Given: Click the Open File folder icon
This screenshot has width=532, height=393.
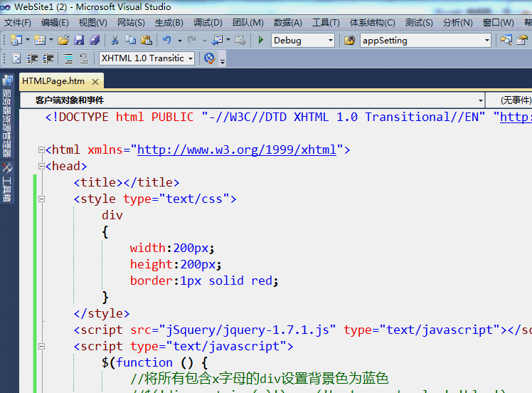Looking at the screenshot, I should [63, 41].
